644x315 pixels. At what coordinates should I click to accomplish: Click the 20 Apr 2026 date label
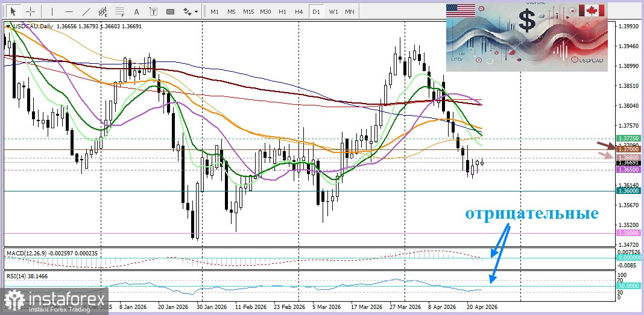(482, 307)
